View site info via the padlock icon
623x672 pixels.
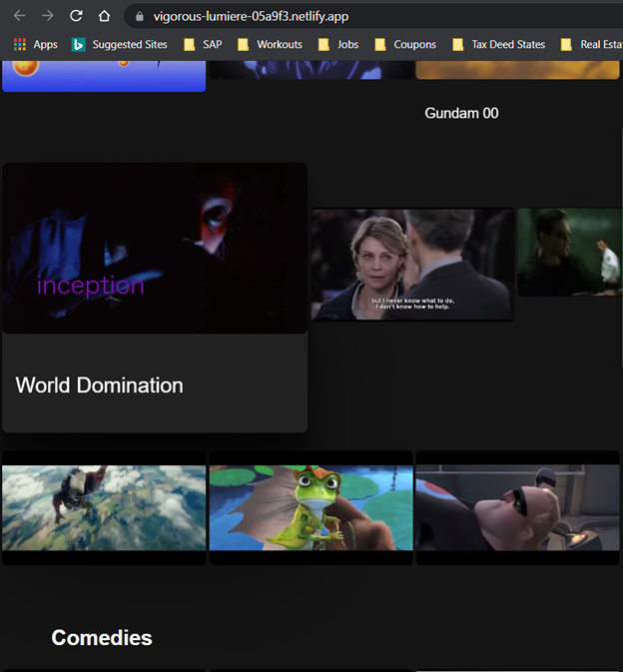139,17
